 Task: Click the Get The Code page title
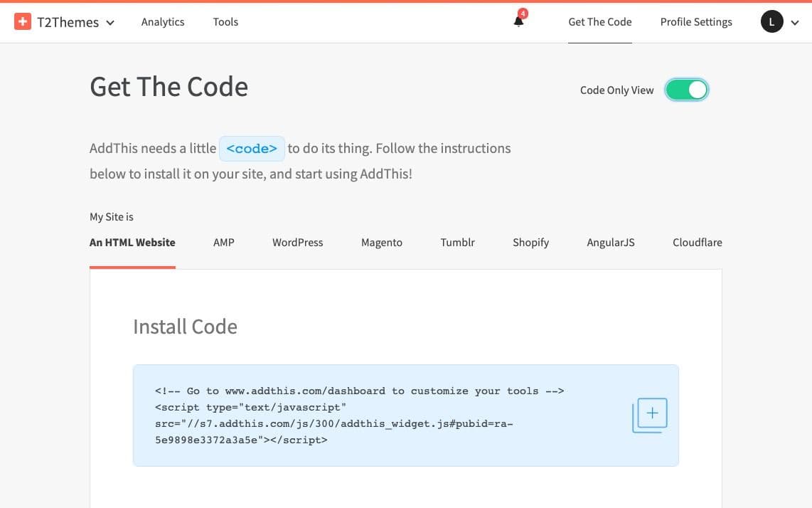[169, 87]
